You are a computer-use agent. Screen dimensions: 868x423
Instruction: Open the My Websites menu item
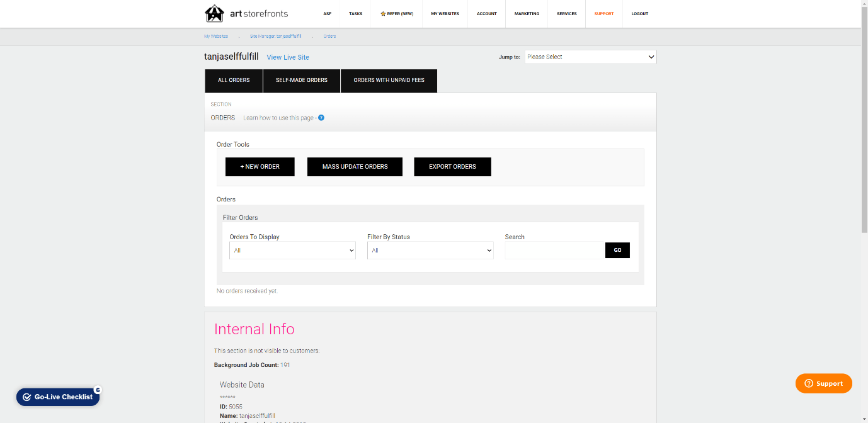point(445,14)
